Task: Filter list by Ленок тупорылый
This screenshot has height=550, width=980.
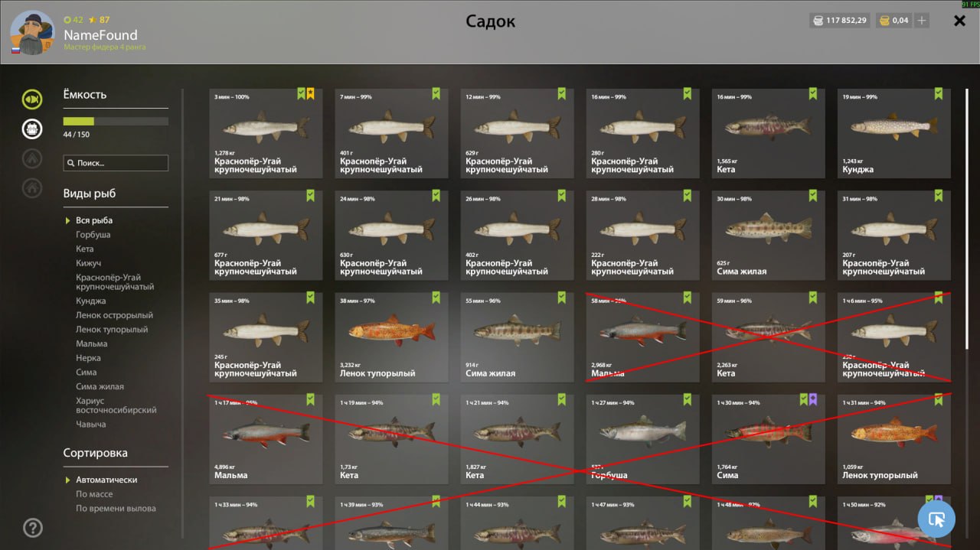Action: coord(112,330)
